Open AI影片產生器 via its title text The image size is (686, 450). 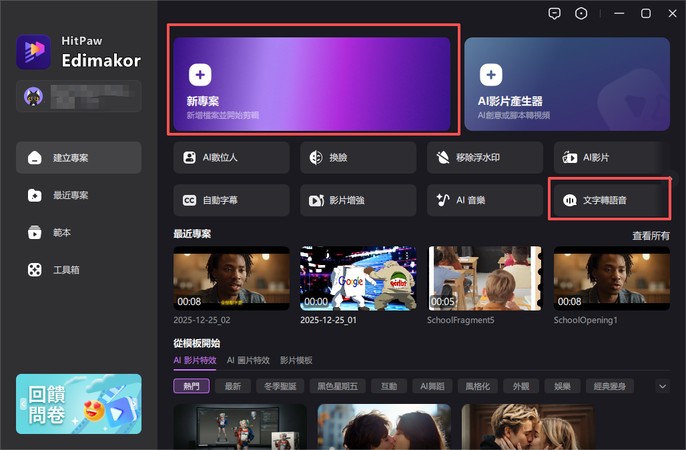click(510, 101)
